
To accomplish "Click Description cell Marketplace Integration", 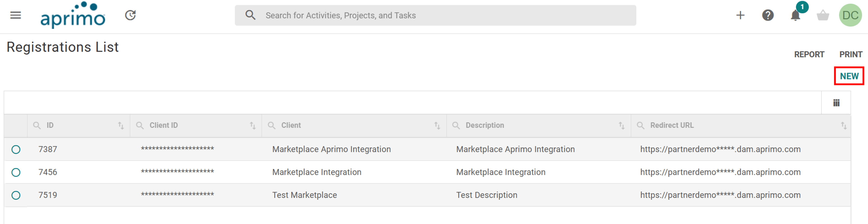I will pyautogui.click(x=501, y=172).
